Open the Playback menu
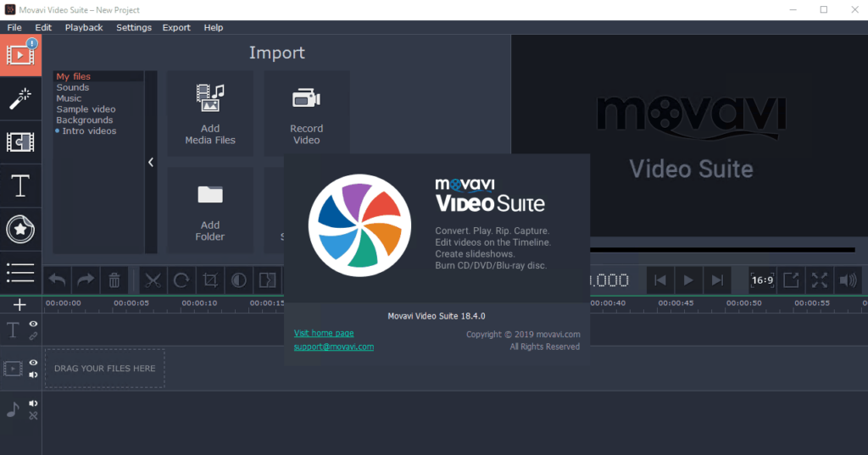Screen dimensions: 868x455 click(x=84, y=28)
